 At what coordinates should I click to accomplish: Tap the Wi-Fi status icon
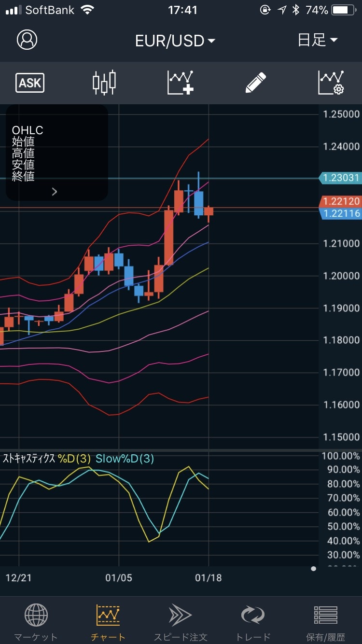pos(87,10)
